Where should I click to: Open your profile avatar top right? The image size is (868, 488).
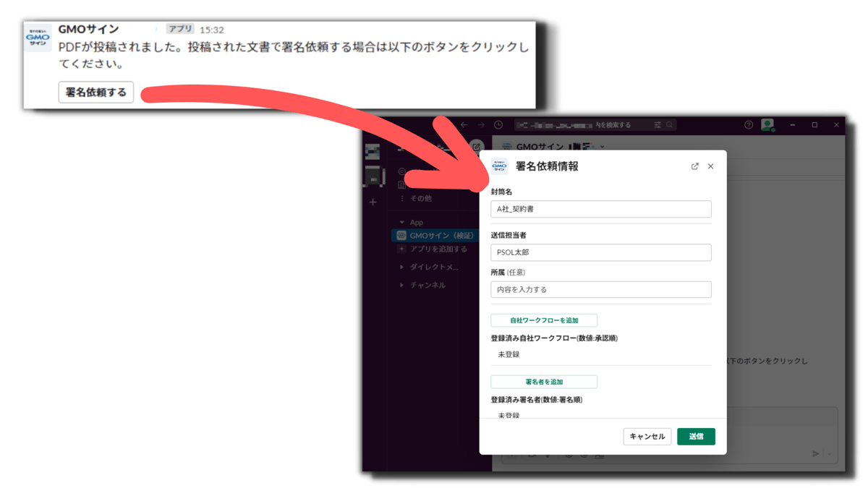click(x=769, y=124)
